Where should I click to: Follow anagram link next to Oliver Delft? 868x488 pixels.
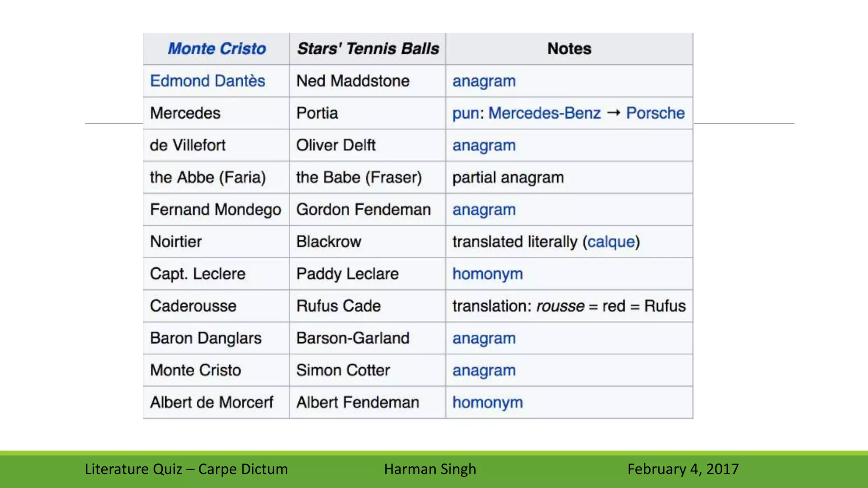(x=484, y=145)
